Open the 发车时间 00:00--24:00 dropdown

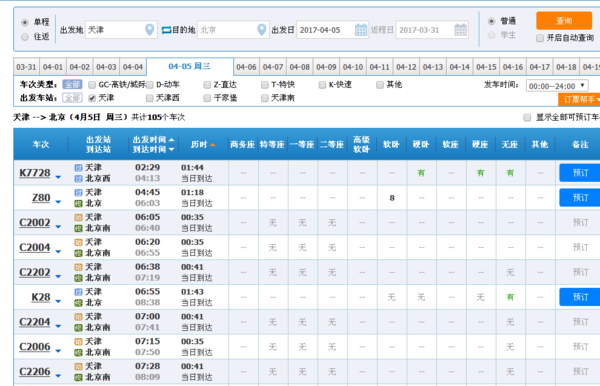point(557,86)
